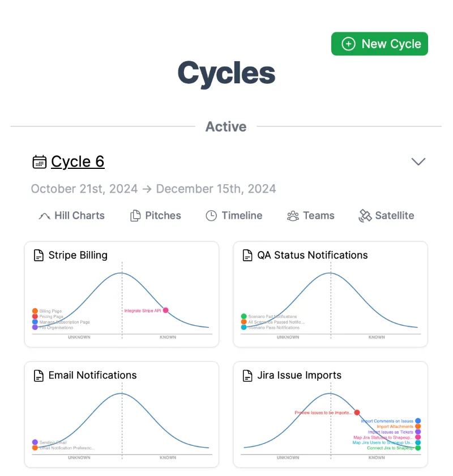
Task: Switch to the Pitches tab
Action: tap(156, 216)
